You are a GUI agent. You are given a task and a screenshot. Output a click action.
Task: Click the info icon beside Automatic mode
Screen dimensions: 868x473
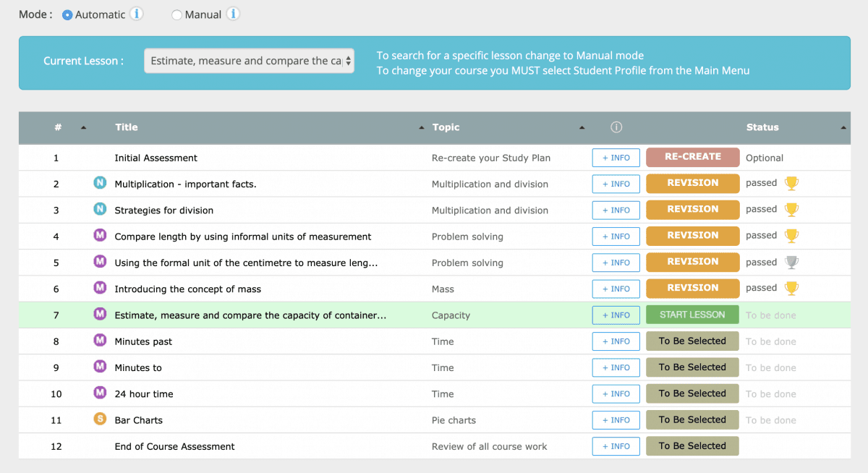point(137,14)
